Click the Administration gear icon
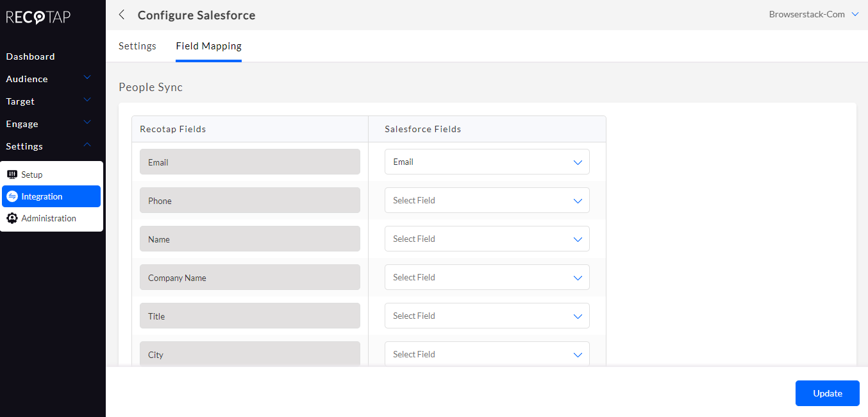This screenshot has height=417, width=868. pyautogui.click(x=12, y=218)
